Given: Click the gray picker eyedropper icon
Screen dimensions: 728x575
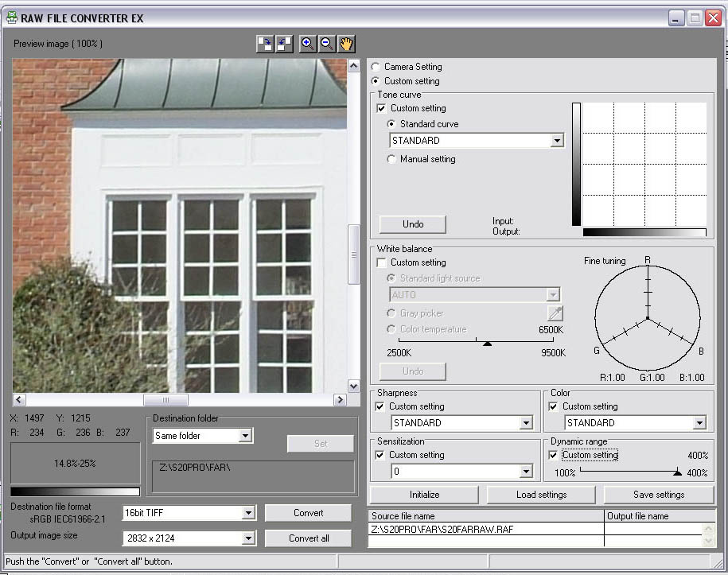Looking at the screenshot, I should pos(555,313).
